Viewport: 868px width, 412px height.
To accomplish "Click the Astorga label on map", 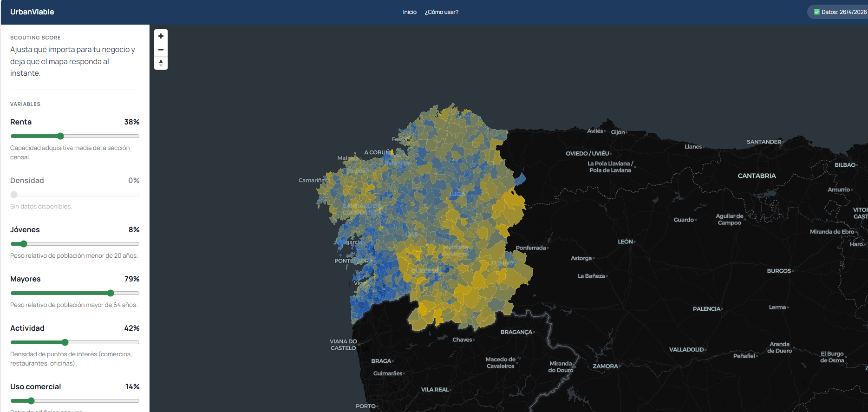I will point(581,258).
